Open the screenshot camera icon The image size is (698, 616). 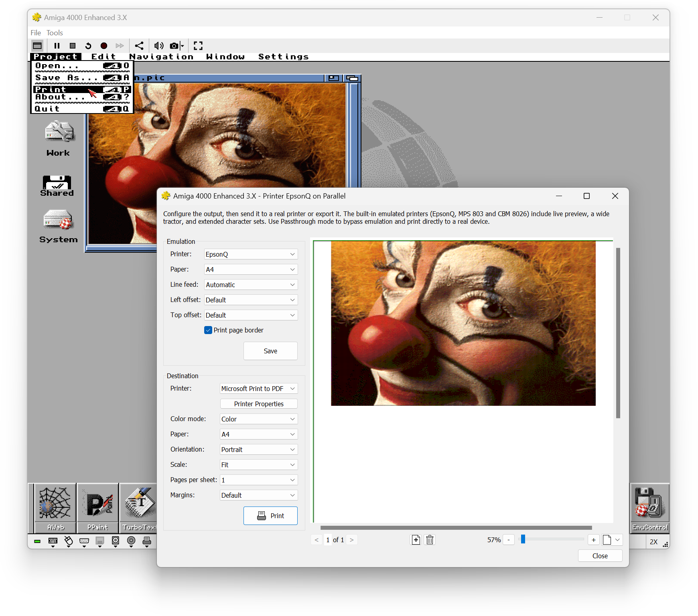tap(174, 46)
